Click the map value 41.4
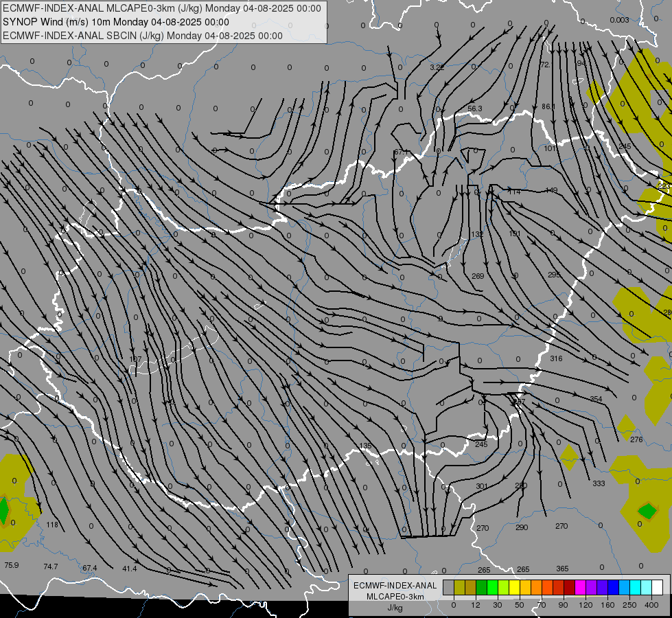672x618 pixels. (x=130, y=569)
